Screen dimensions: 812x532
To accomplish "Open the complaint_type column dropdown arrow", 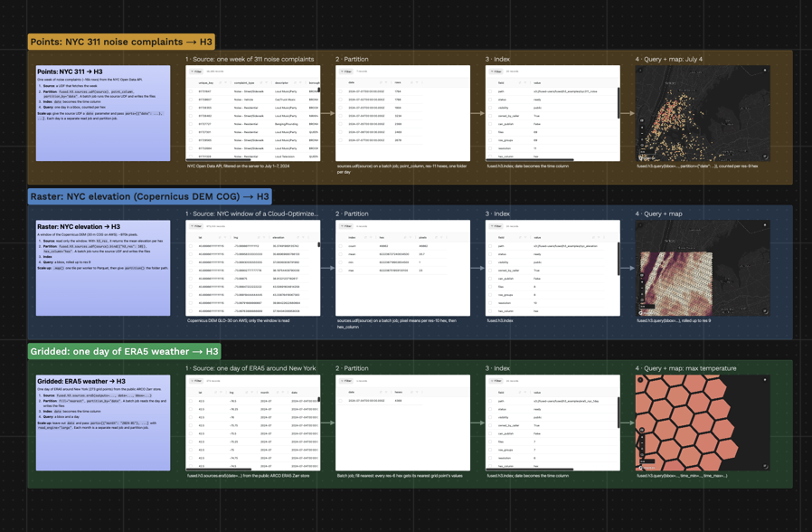I will coord(267,83).
